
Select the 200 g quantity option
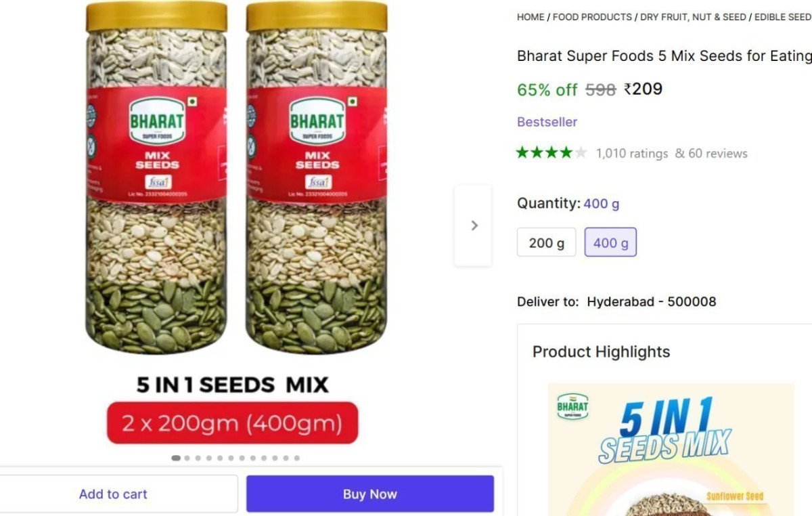(546, 242)
